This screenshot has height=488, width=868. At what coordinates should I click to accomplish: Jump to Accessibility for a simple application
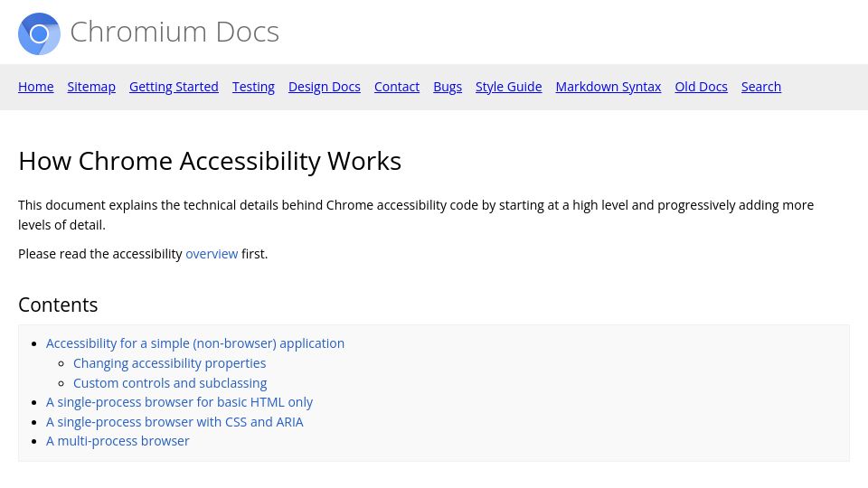(195, 343)
